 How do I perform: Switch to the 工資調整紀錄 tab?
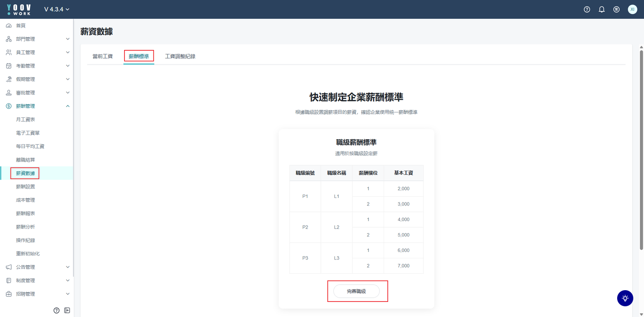pos(180,56)
